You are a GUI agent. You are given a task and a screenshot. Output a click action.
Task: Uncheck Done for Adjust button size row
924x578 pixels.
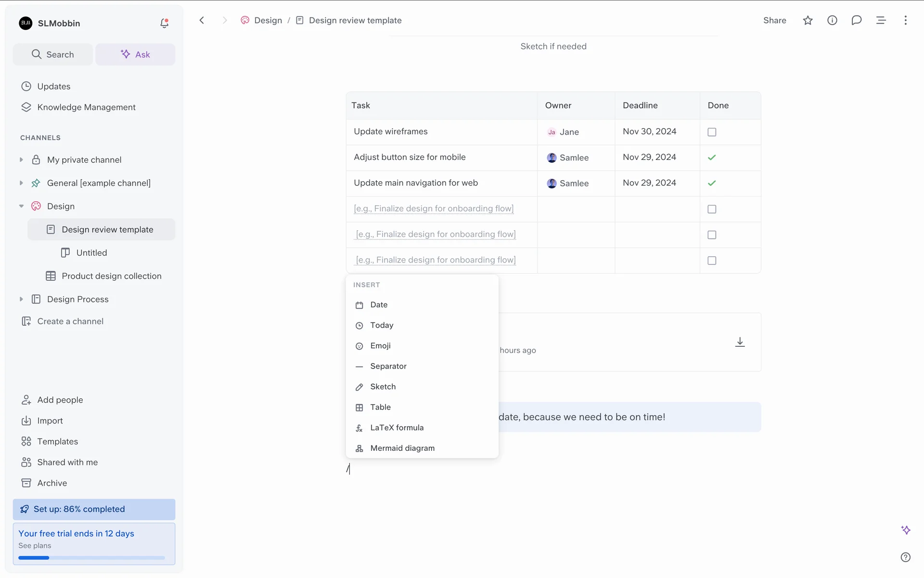click(712, 158)
